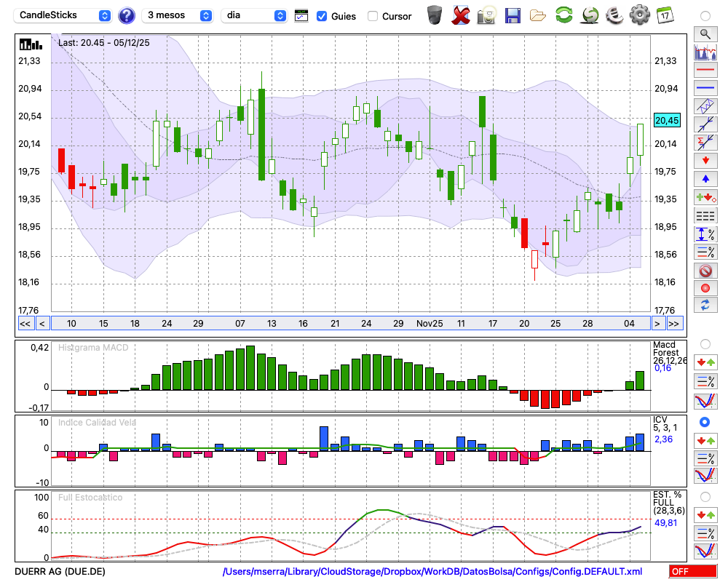This screenshot has height=582, width=728.
Task: Select the red horizontal line tool
Action: pyautogui.click(x=705, y=70)
